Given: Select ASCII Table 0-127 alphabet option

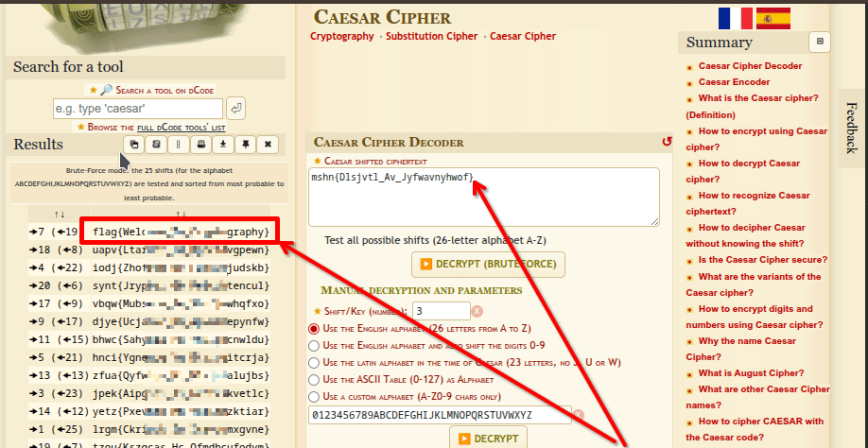Looking at the screenshot, I should 314,380.
